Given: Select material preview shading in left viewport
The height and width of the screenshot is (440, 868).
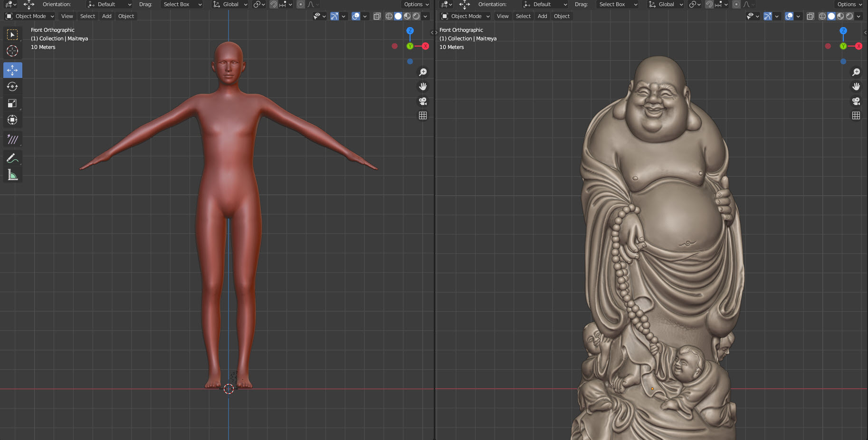Looking at the screenshot, I should pyautogui.click(x=407, y=16).
